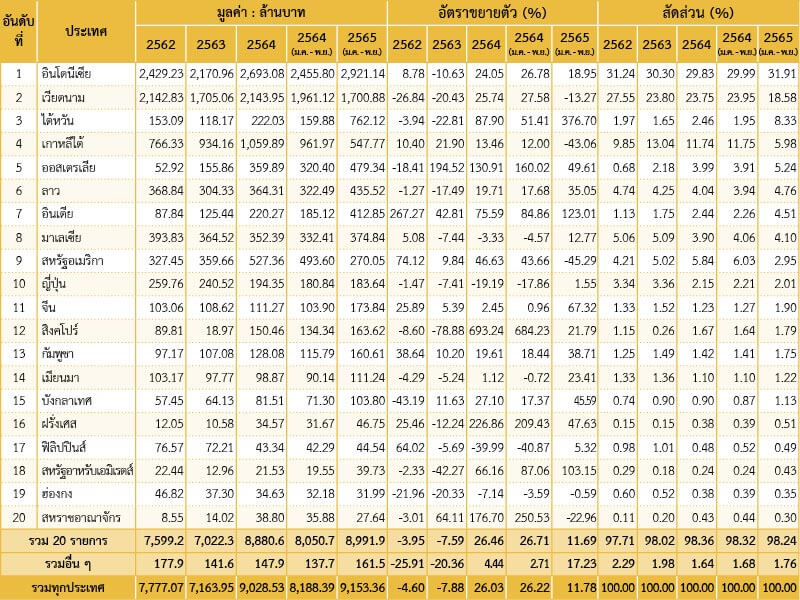Click Japan's value "183.64"
800x600 pixels.
click(x=368, y=284)
